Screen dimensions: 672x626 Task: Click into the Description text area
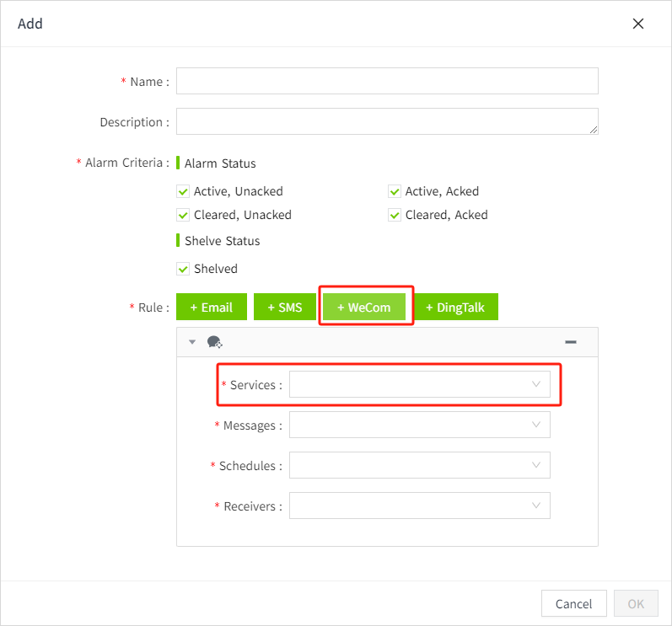click(x=387, y=121)
